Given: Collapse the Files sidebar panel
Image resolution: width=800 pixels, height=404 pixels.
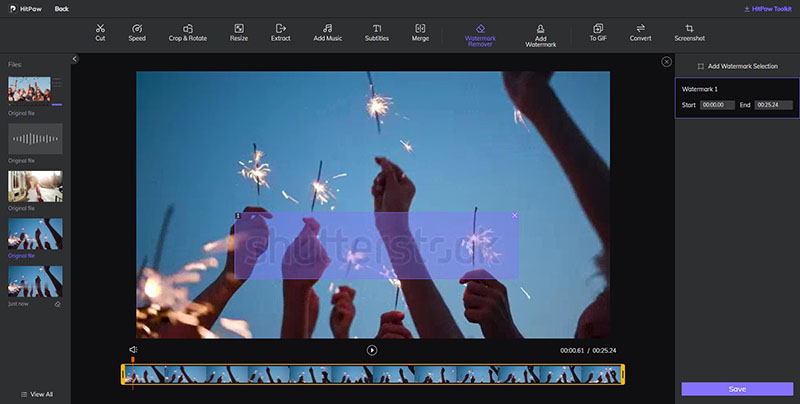Looking at the screenshot, I should pos(75,59).
